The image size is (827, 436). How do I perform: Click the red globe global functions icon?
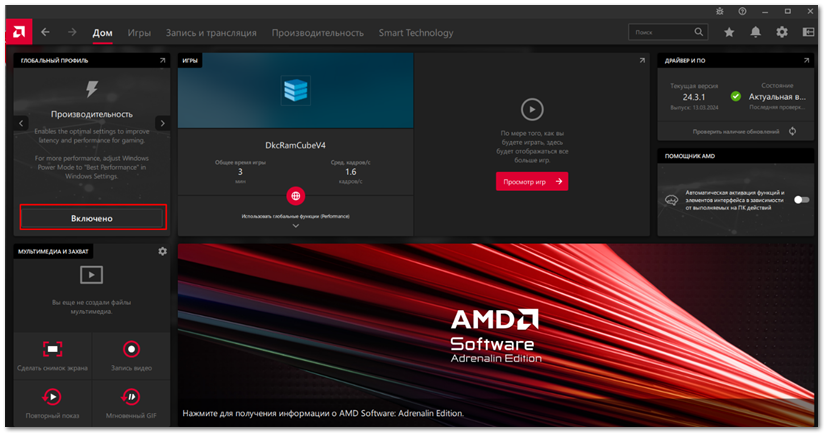point(295,196)
